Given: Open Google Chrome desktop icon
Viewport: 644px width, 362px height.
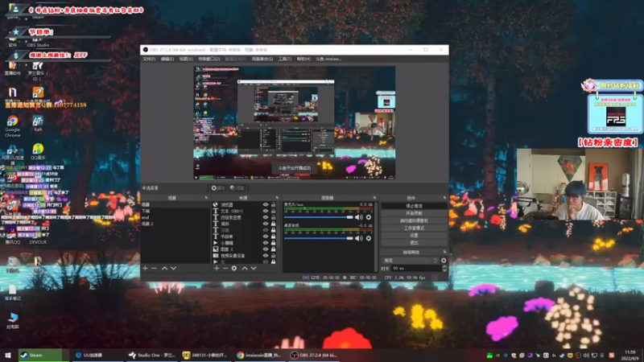Looking at the screenshot, I should [x=12, y=125].
